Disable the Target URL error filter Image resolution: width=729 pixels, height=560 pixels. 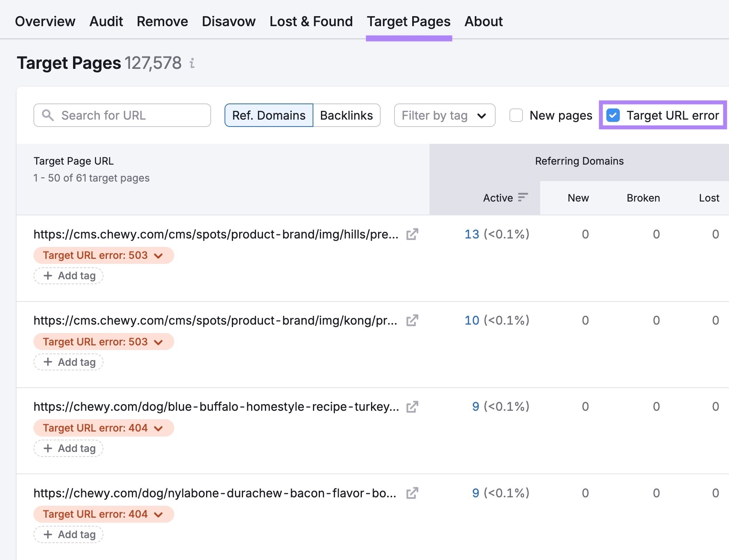[613, 115]
